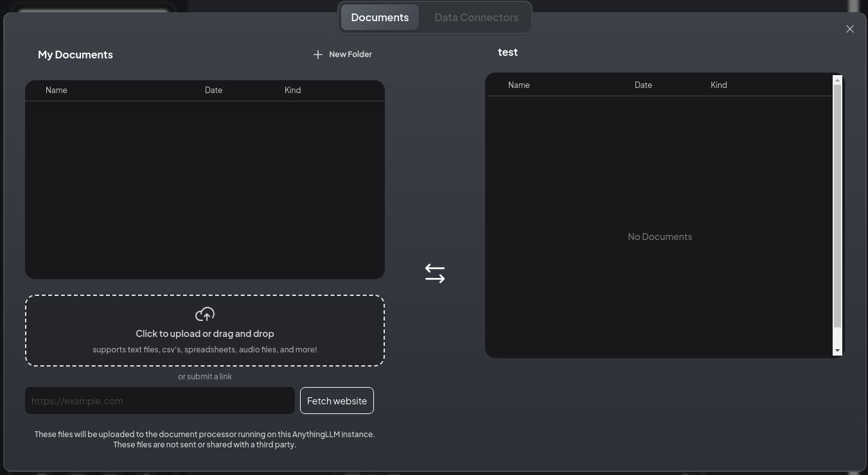Click the vertical scrollbar thumb in test panel
868x475 pixels.
point(837,205)
